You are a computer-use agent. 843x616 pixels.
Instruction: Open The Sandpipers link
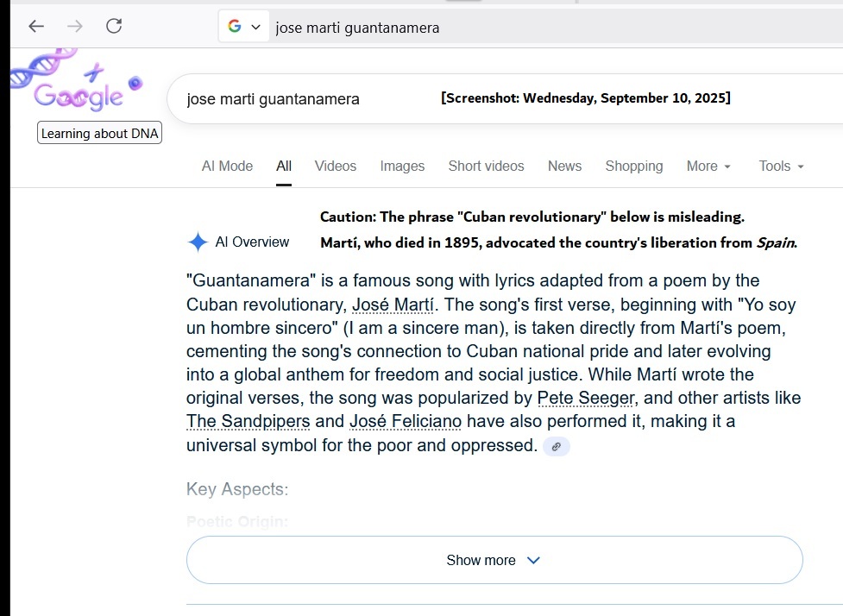coord(248,422)
